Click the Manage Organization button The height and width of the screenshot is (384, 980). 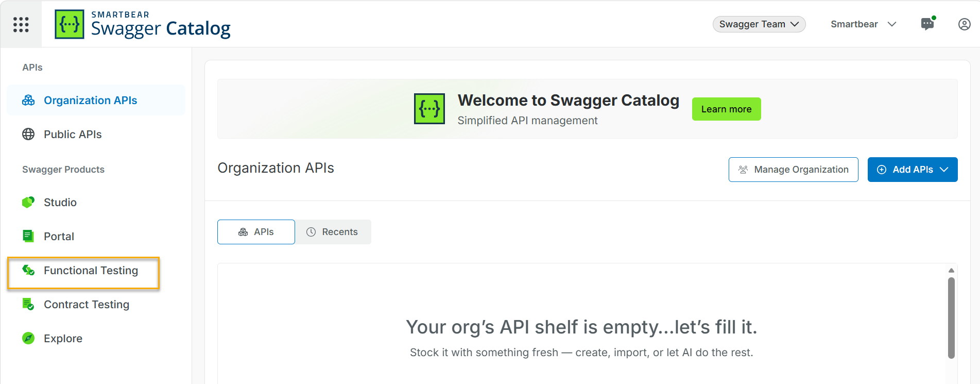(x=793, y=170)
